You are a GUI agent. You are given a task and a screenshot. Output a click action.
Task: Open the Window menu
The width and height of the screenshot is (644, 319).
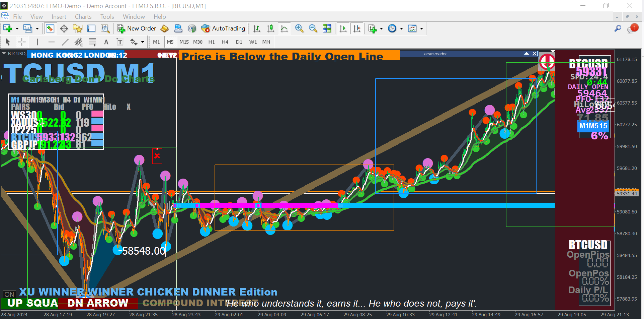tap(134, 17)
